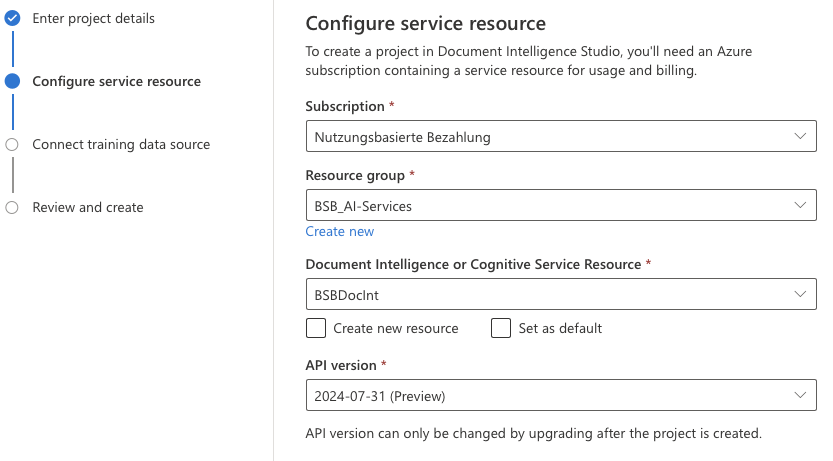This screenshot has width=833, height=461.
Task: Click the chevron arrow in the BSBDocInt resource field
Action: 799,295
